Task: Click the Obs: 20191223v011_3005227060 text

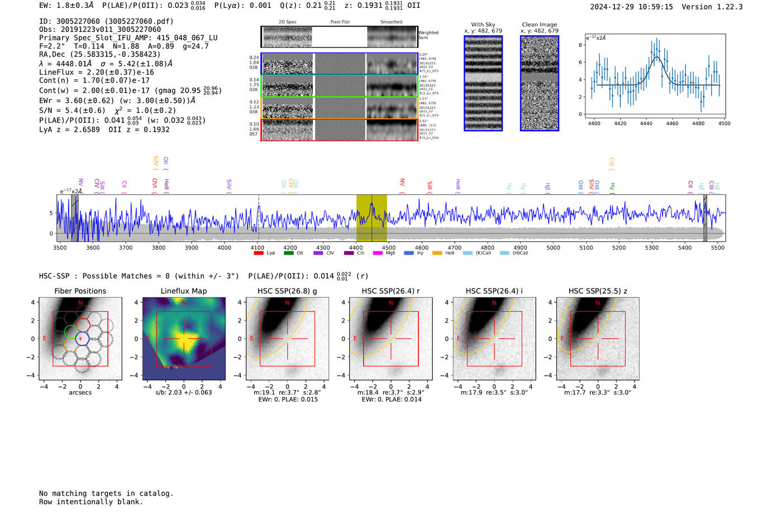Action: [x=100, y=30]
